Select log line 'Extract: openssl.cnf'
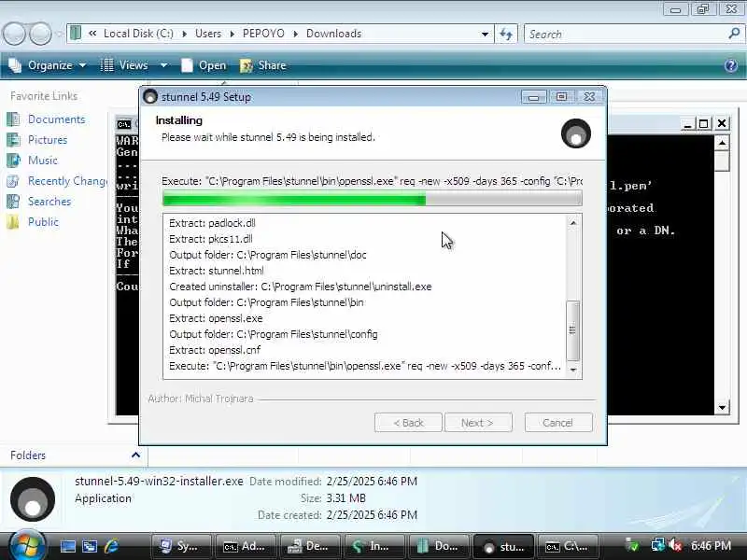The height and width of the screenshot is (560, 747). pyautogui.click(x=215, y=351)
